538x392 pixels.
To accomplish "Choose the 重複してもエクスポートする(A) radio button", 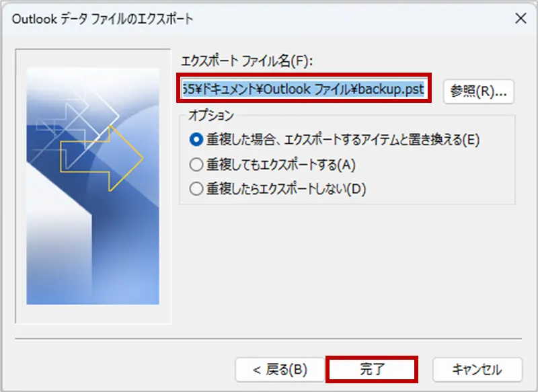I will pyautogui.click(x=196, y=165).
